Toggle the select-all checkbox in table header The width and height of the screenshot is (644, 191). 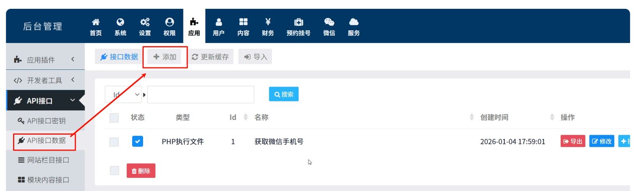click(114, 118)
